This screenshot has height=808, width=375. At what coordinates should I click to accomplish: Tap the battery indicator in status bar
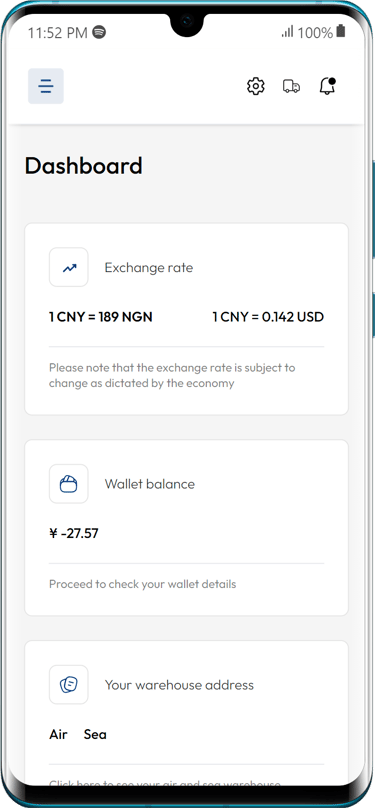coord(340,31)
